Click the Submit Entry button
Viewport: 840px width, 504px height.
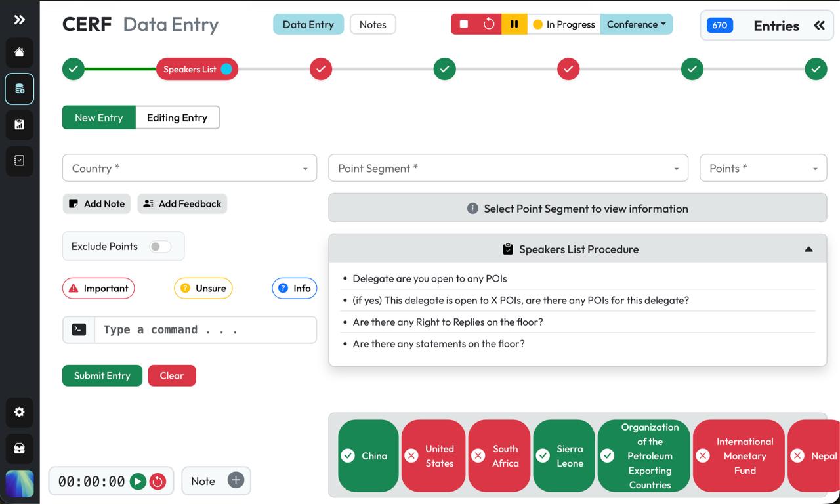pyautogui.click(x=102, y=375)
